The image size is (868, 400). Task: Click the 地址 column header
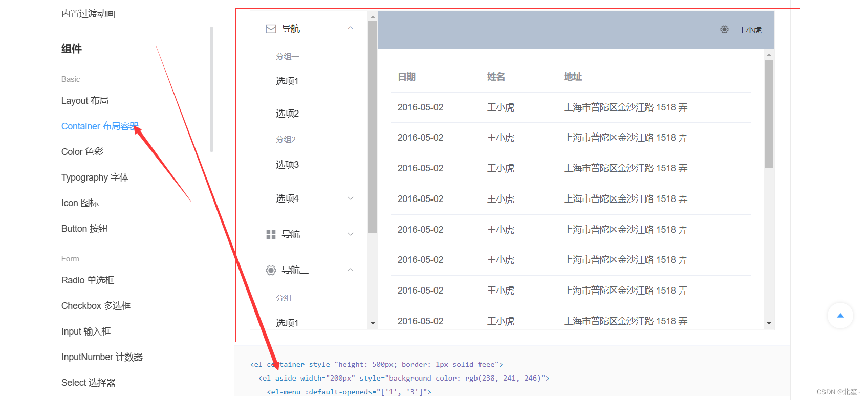click(x=573, y=77)
